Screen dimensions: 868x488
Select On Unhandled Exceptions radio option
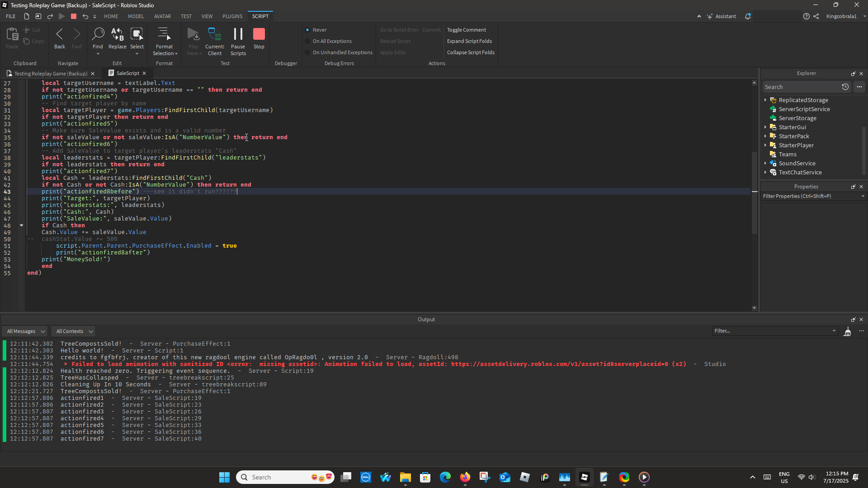(x=307, y=52)
